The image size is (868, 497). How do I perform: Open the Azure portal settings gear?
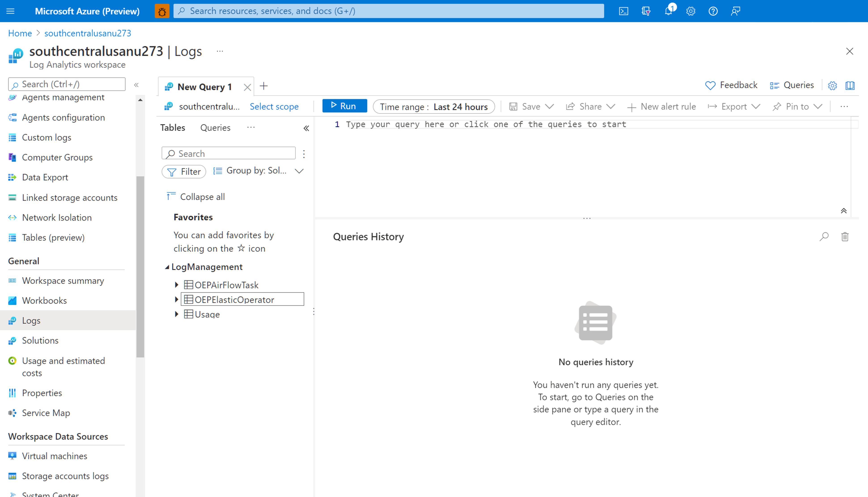click(x=691, y=11)
